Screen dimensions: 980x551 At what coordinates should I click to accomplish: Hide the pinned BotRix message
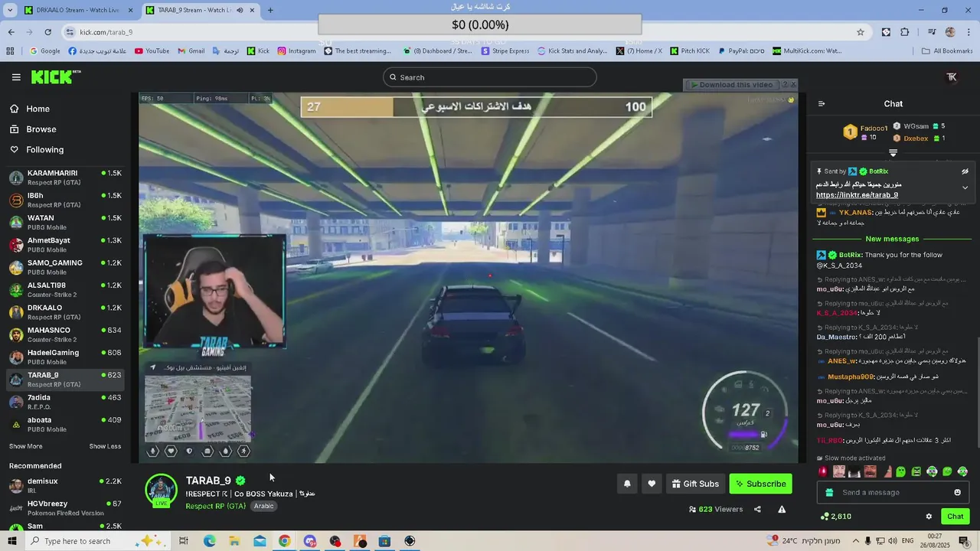point(965,171)
